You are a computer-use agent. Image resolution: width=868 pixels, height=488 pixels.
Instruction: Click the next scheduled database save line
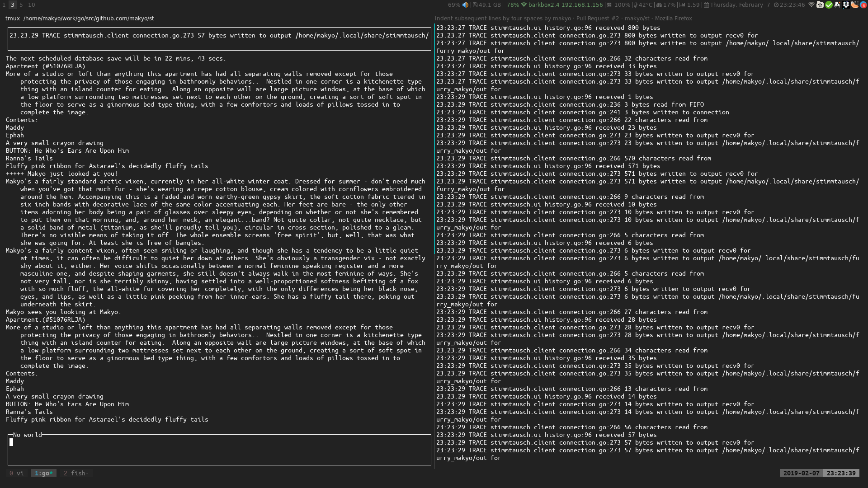tap(116, 58)
